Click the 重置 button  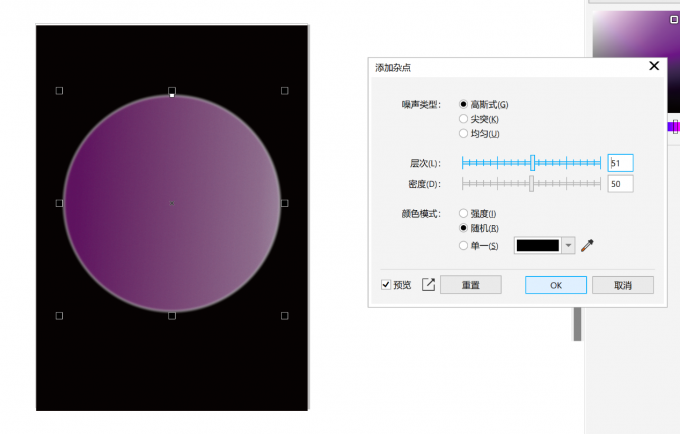[471, 285]
